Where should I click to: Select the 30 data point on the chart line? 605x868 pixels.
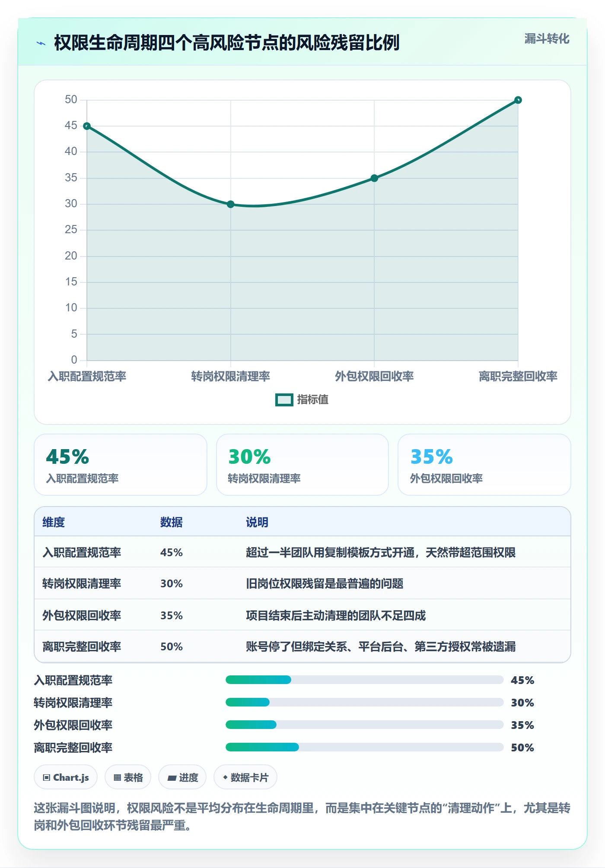[231, 204]
